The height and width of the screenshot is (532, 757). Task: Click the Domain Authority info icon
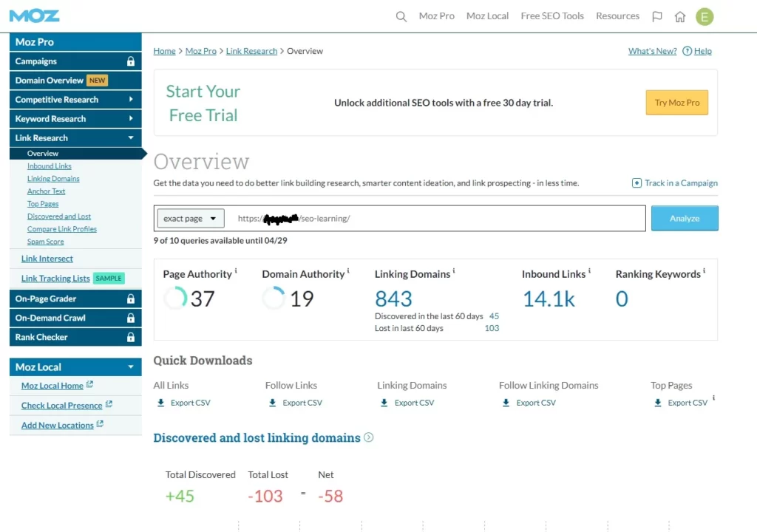click(348, 271)
